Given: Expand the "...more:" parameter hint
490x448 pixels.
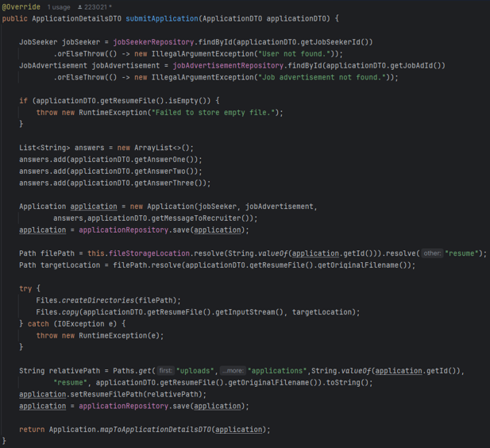Looking at the screenshot, I should coord(233,371).
